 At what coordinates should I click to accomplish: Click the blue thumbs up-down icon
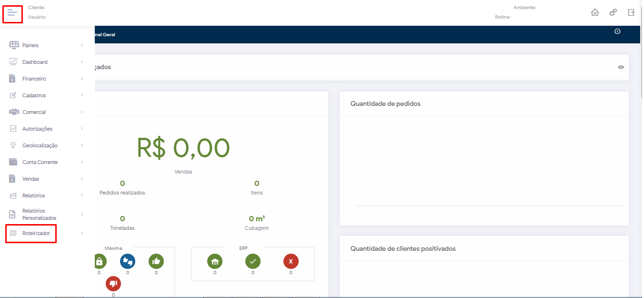tap(128, 261)
